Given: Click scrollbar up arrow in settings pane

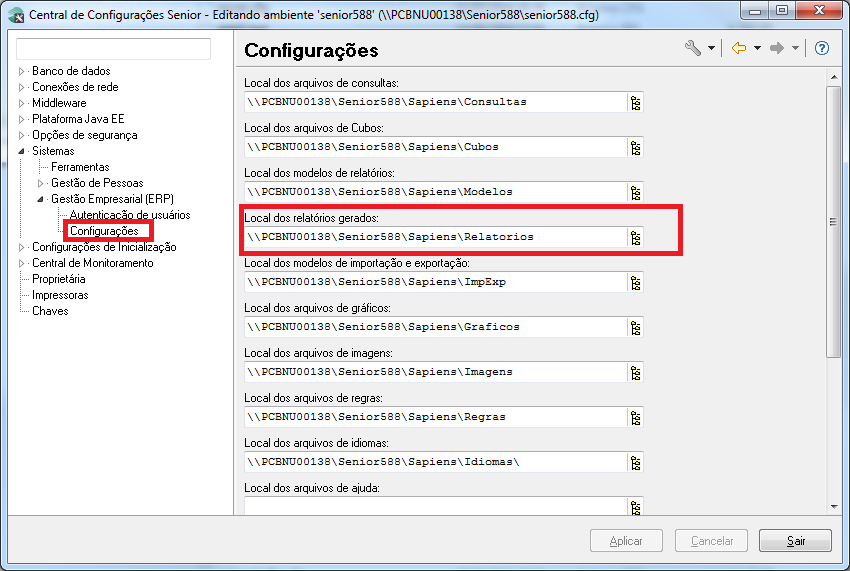Looking at the screenshot, I should [834, 77].
